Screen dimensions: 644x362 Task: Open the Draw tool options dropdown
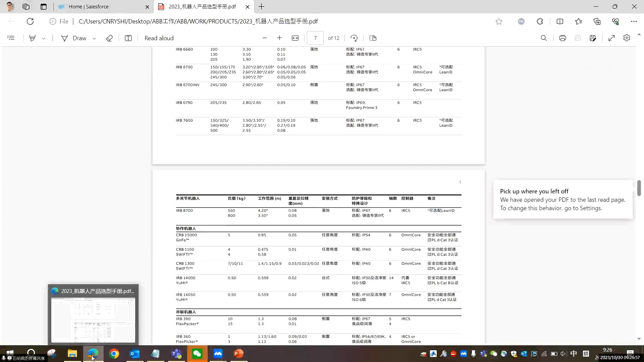[94, 39]
